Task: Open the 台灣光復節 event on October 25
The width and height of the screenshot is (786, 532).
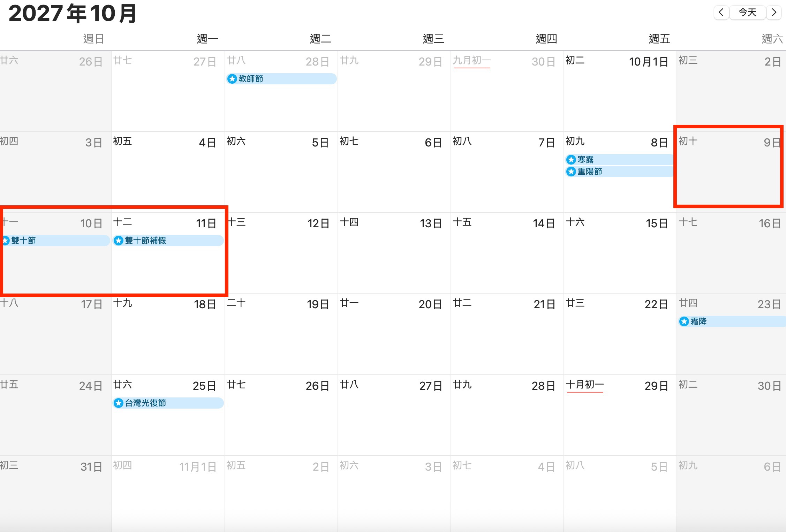Action: click(168, 403)
